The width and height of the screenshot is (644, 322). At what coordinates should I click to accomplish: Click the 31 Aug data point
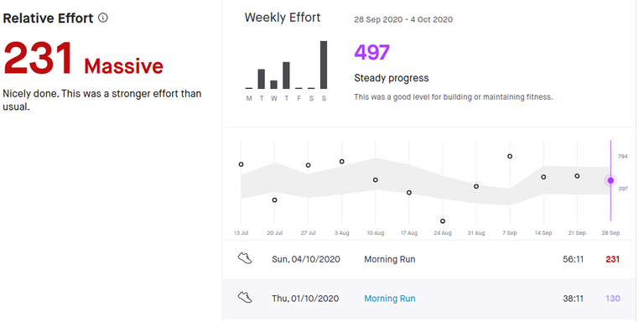coord(476,186)
